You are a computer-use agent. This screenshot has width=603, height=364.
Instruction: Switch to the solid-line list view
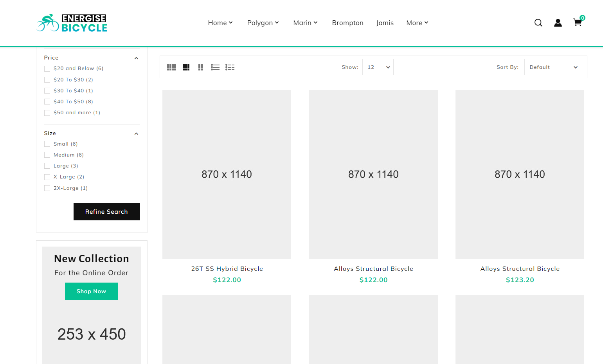coord(215,67)
